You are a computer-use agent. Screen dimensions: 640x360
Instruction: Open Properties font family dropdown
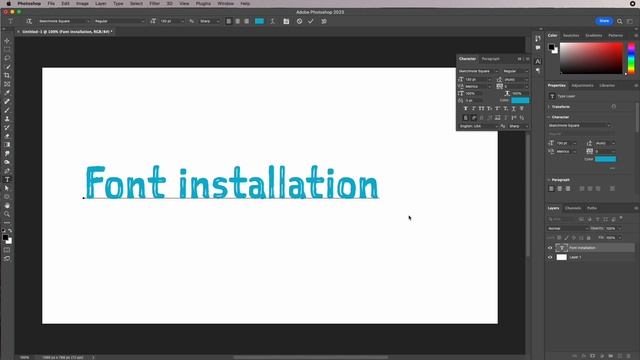579,126
